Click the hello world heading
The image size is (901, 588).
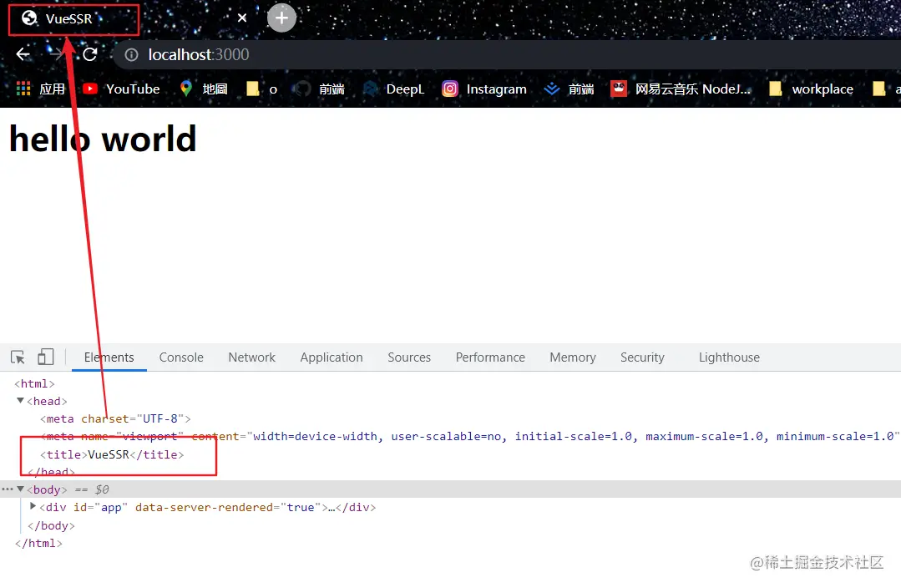point(103,139)
